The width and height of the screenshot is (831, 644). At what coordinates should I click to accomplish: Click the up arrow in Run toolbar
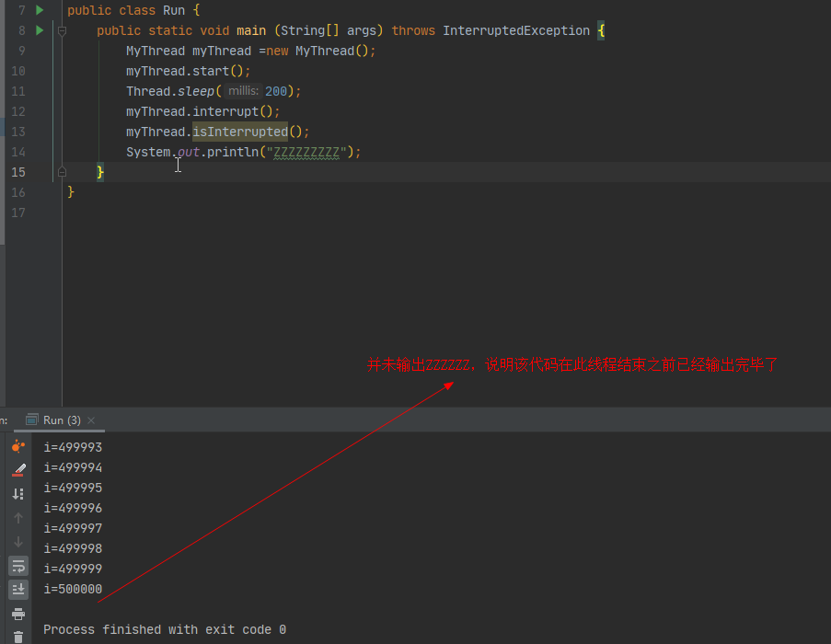[x=18, y=518]
